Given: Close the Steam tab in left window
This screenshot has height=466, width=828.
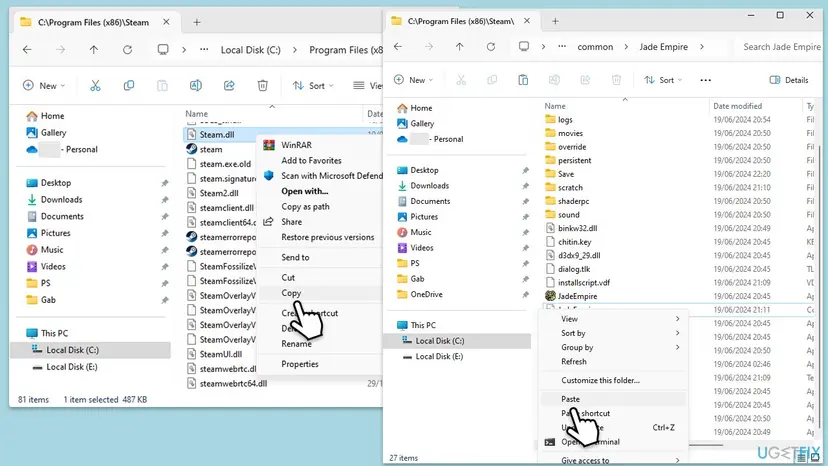Looking at the screenshot, I should pyautogui.click(x=166, y=22).
